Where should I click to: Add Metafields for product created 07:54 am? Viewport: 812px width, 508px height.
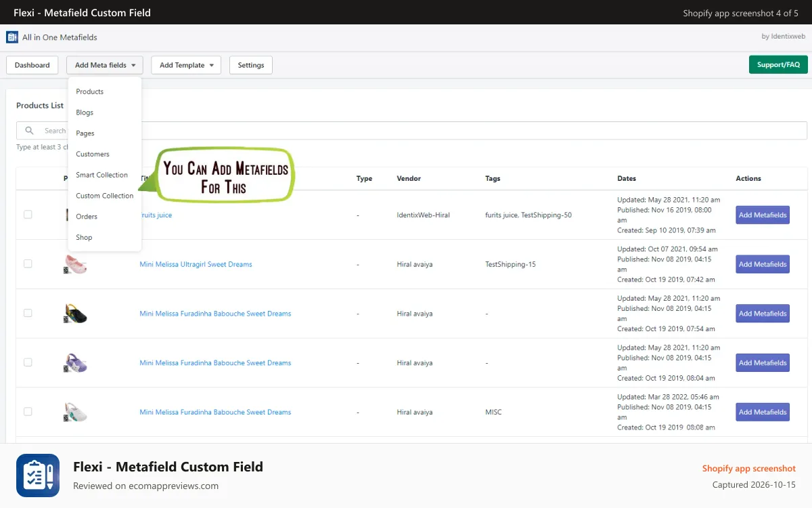[x=763, y=314]
